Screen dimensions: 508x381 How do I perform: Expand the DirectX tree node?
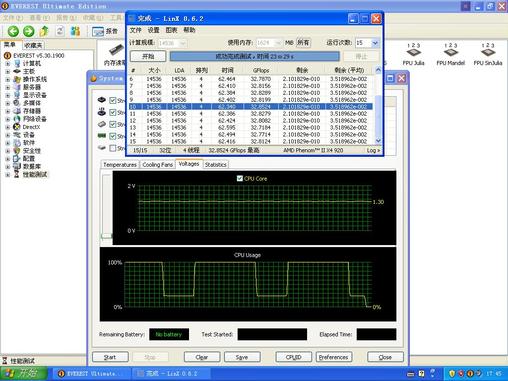(7, 127)
